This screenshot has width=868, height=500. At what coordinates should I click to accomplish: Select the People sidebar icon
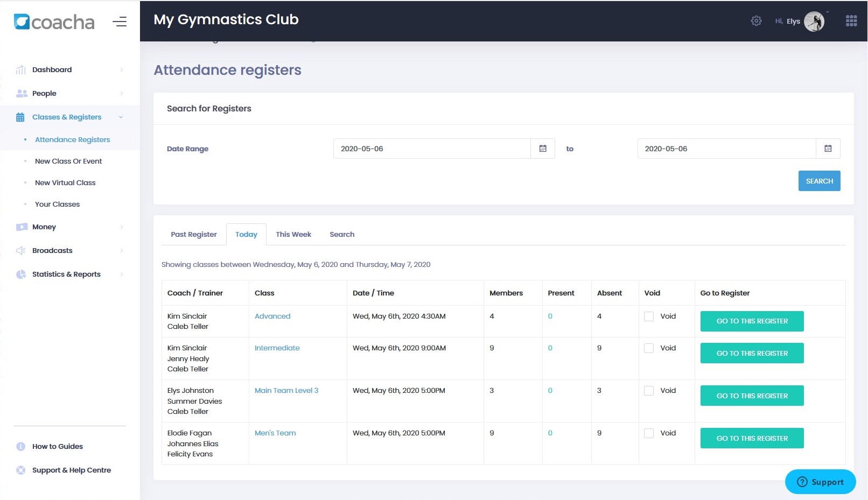20,93
